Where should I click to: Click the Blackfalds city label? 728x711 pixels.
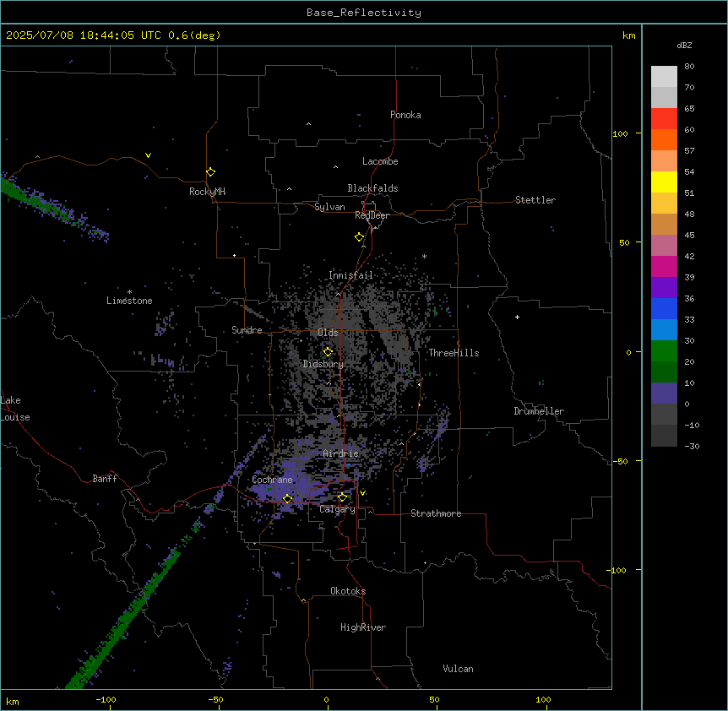click(372, 188)
